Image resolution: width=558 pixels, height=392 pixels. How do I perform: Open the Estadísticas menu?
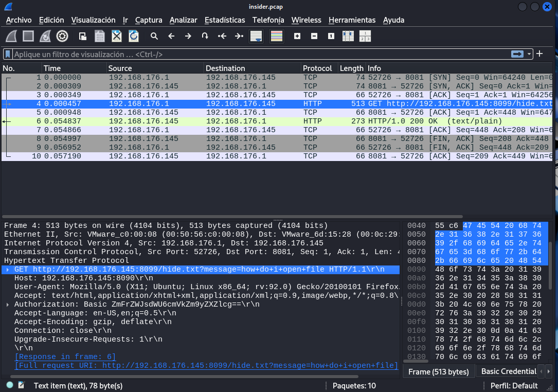point(225,20)
